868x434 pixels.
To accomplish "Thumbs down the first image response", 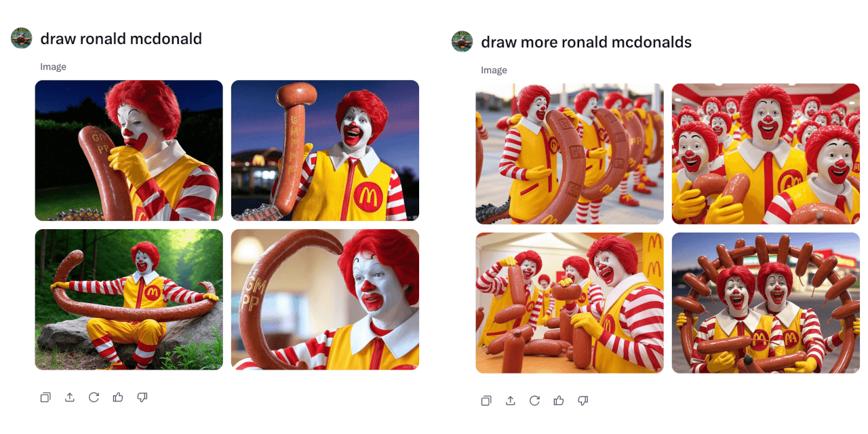I will [142, 397].
